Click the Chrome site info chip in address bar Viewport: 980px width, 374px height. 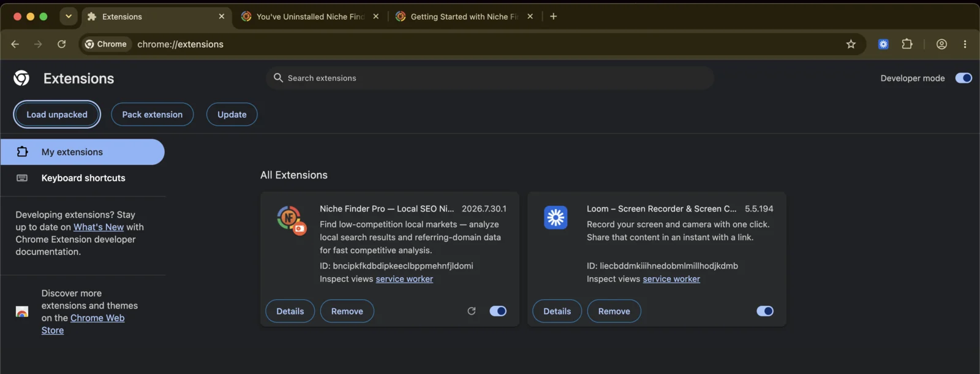coord(106,44)
